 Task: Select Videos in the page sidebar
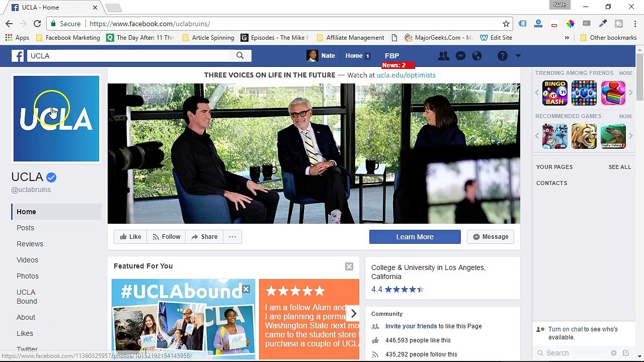[27, 260]
